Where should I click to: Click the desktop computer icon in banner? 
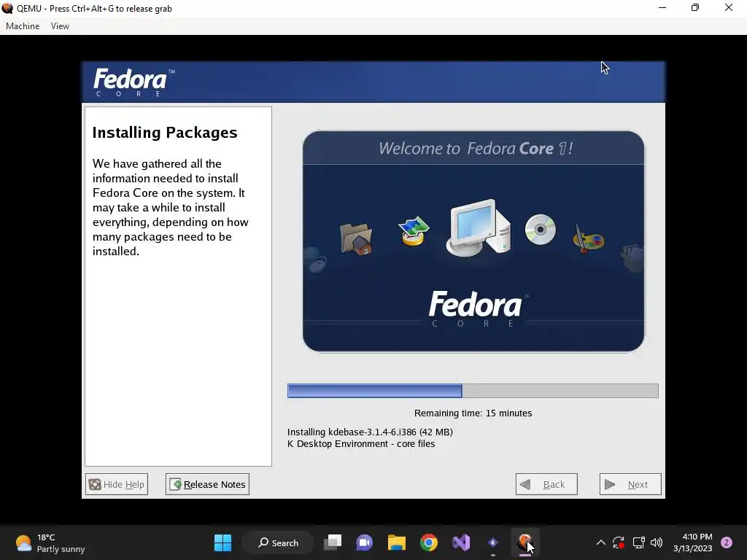tap(479, 228)
